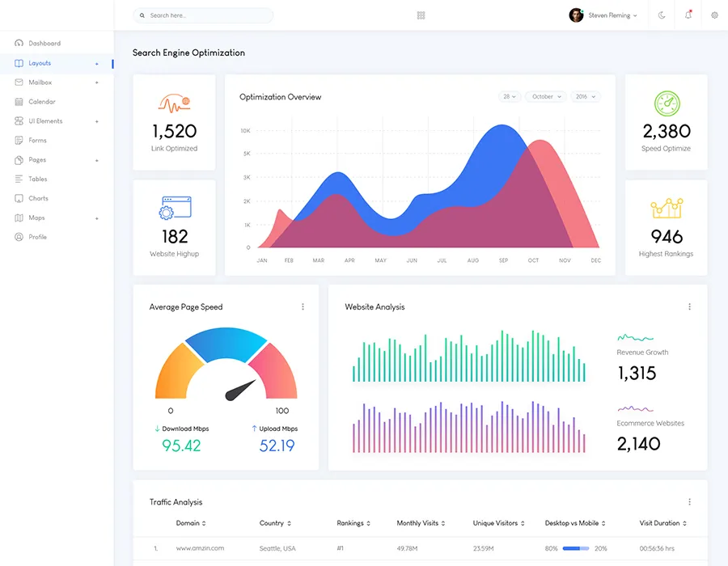Click the Link Optimized pulse icon
Image resolution: width=728 pixels, height=566 pixels.
pyautogui.click(x=174, y=103)
